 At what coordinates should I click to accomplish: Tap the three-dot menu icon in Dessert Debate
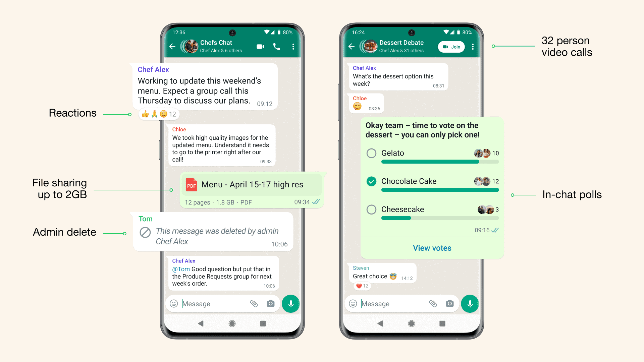(472, 46)
